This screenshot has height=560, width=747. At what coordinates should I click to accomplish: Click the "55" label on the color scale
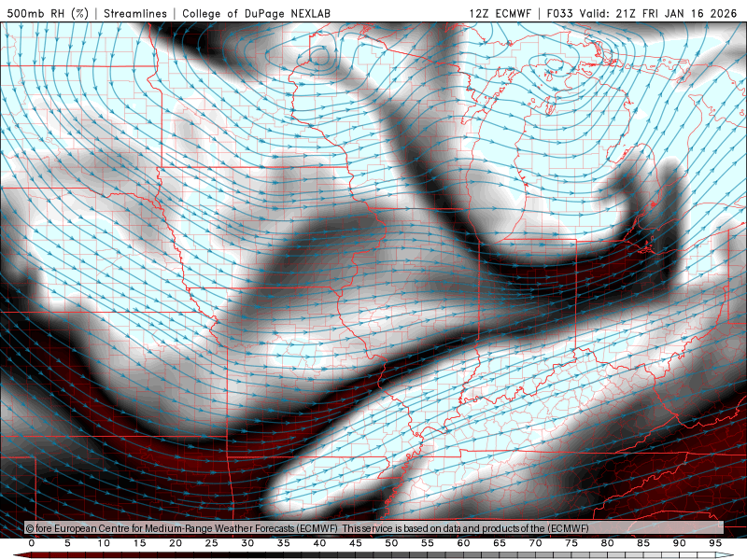tap(428, 543)
